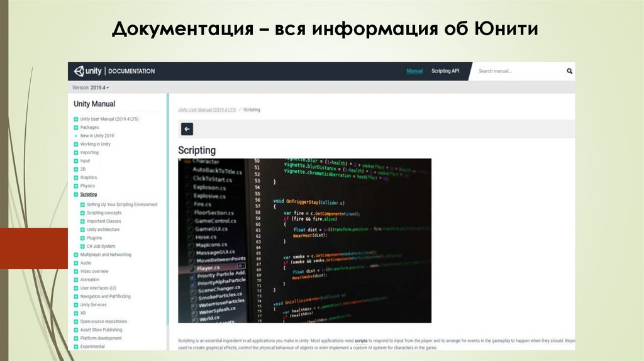Expand the Multiplayer and Networking node
The width and height of the screenshot is (644, 361).
click(76, 255)
